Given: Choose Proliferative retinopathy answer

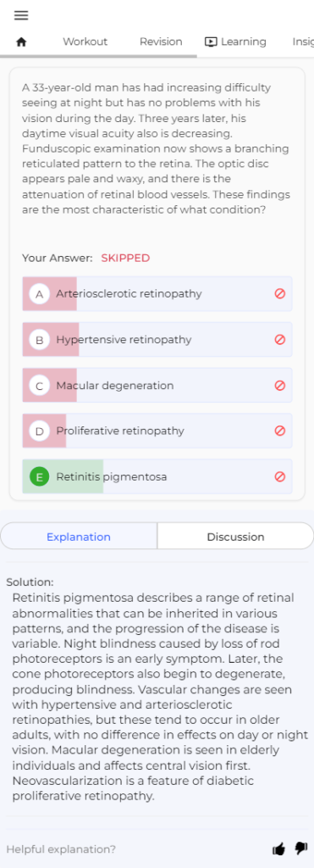Looking at the screenshot, I should point(157,431).
